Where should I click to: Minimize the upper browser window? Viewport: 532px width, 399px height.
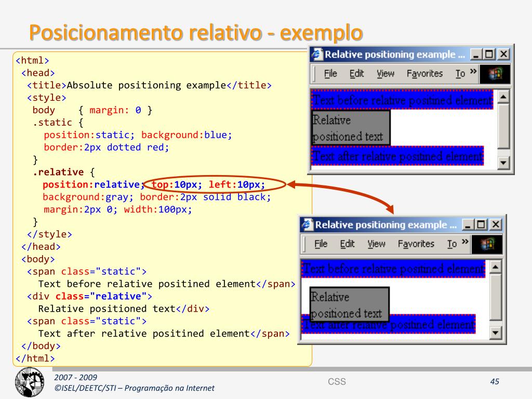[x=476, y=54]
